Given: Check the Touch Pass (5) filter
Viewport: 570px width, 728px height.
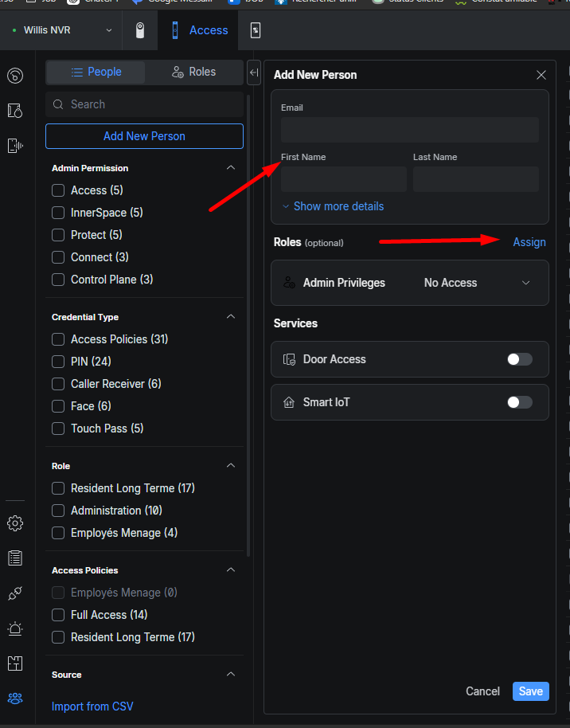Looking at the screenshot, I should click(58, 429).
